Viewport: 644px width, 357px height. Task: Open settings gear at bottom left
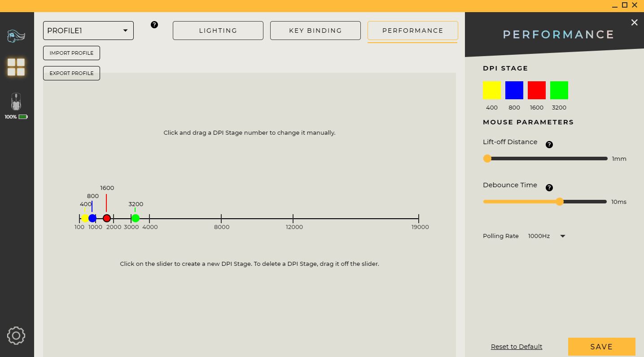coord(16,335)
